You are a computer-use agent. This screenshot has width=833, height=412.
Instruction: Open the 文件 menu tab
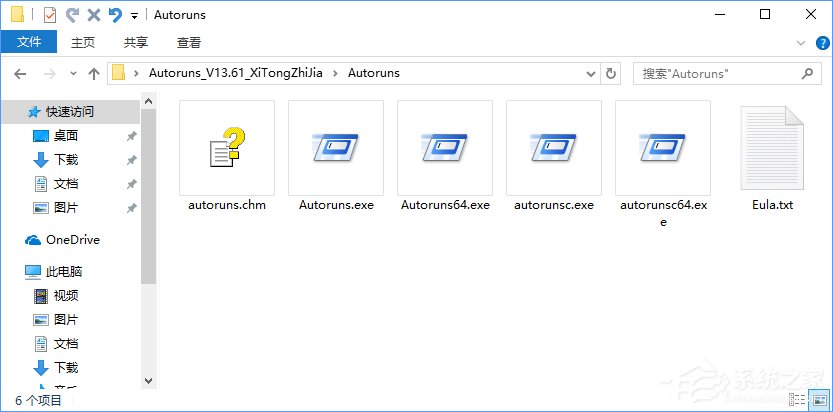pyautogui.click(x=29, y=42)
